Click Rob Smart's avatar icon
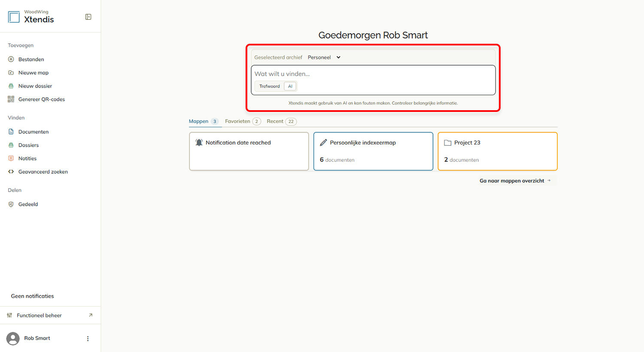This screenshot has width=644, height=352. click(x=13, y=338)
